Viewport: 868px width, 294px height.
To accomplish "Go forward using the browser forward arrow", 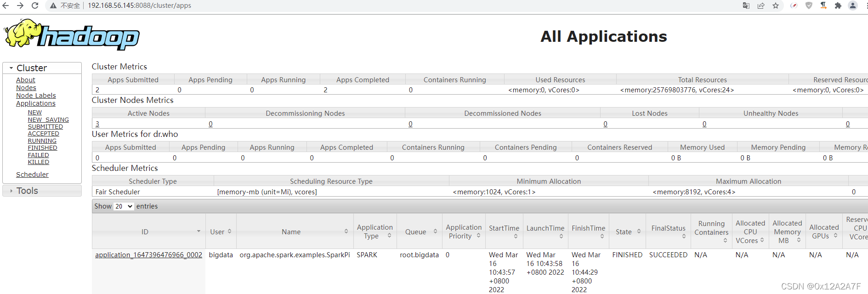I will click(20, 6).
